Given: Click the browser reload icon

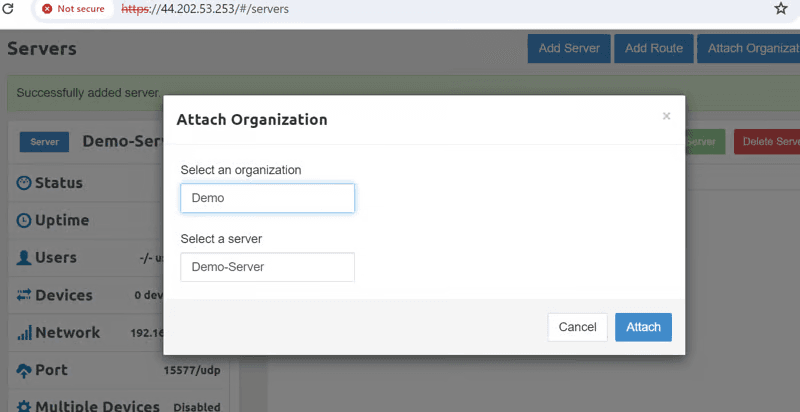Looking at the screenshot, I should (x=9, y=8).
